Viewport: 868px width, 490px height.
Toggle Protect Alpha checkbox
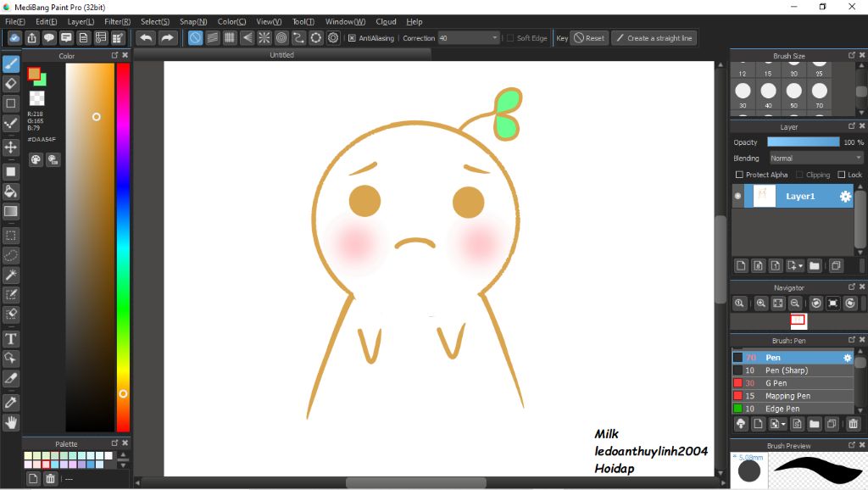point(739,175)
